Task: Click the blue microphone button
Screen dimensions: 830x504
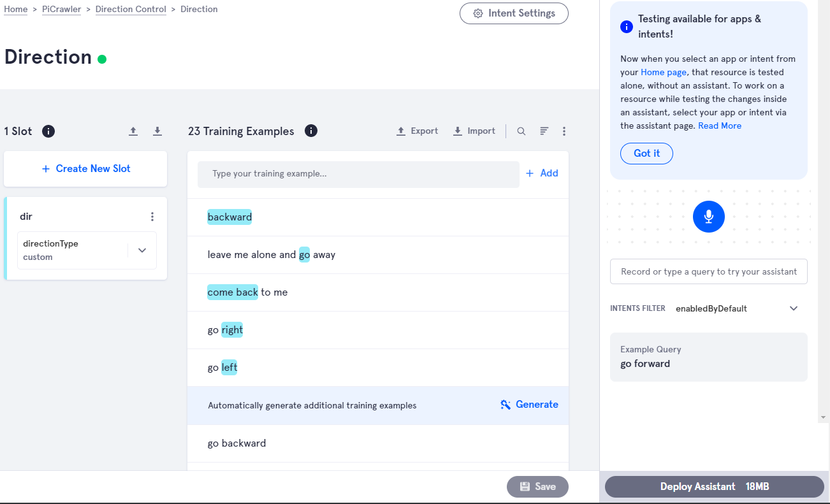Action: pos(709,217)
